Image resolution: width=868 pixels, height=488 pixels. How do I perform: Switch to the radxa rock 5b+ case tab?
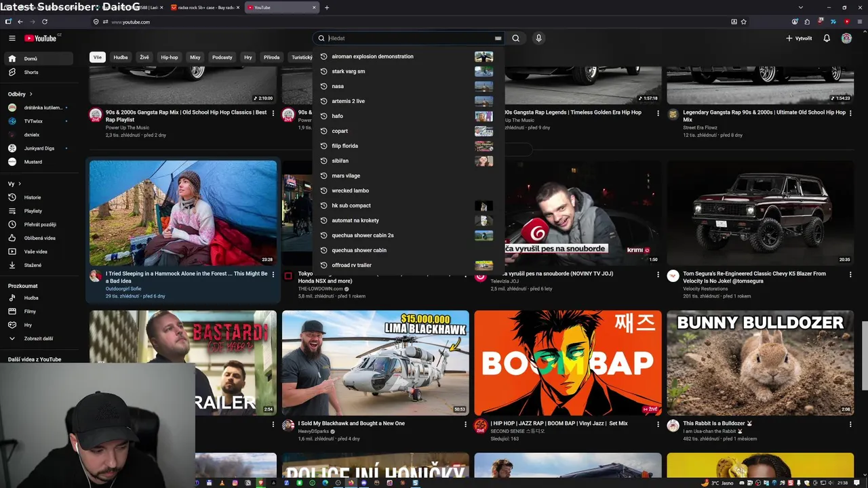[x=203, y=7]
